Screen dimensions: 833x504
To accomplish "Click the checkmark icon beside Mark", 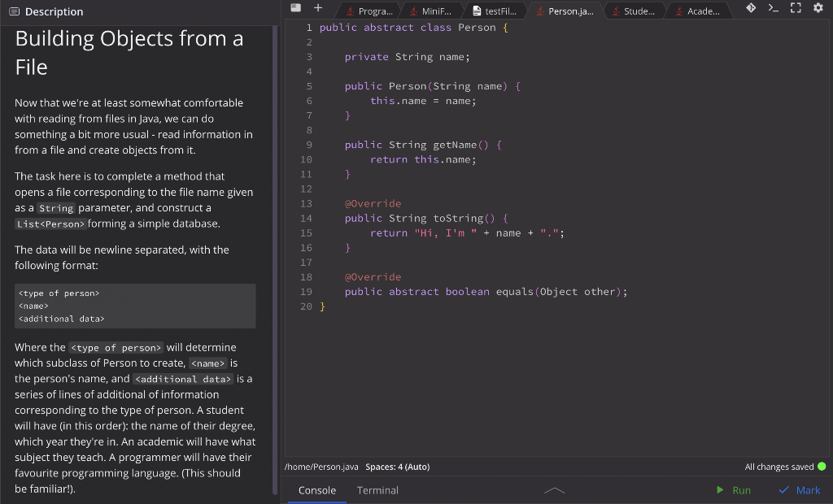I will (783, 489).
